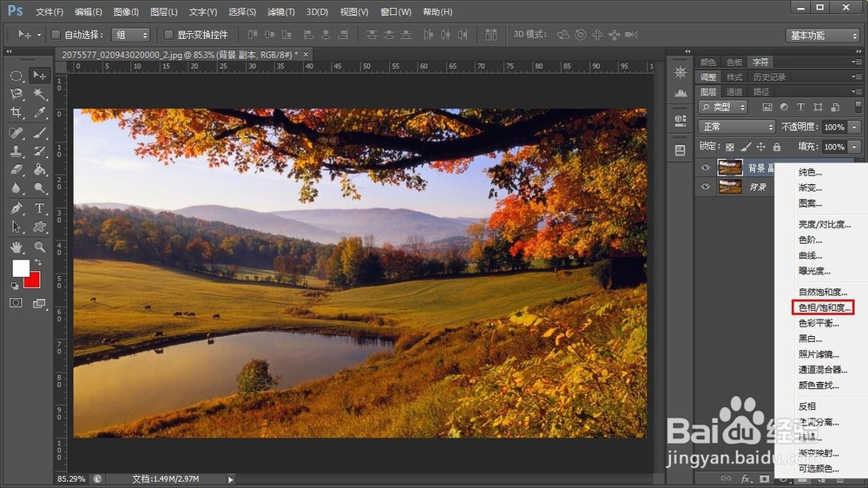Open the 图像(I) menu
Screen dimensions: 868x488
coord(126,11)
